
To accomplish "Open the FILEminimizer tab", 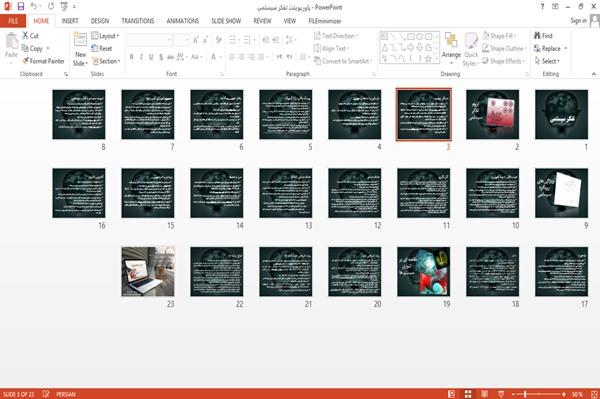I will 325,21.
